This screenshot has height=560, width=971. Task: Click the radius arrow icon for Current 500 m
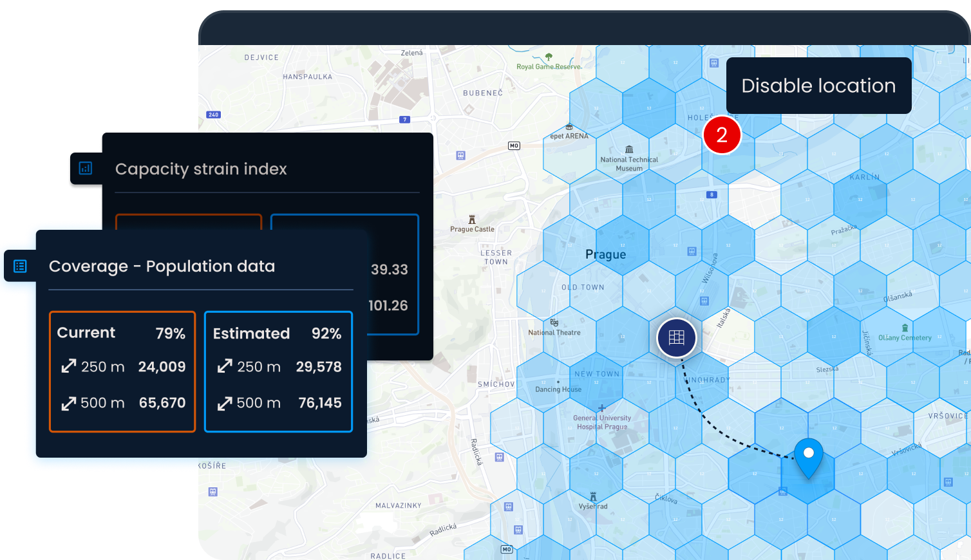(x=69, y=403)
